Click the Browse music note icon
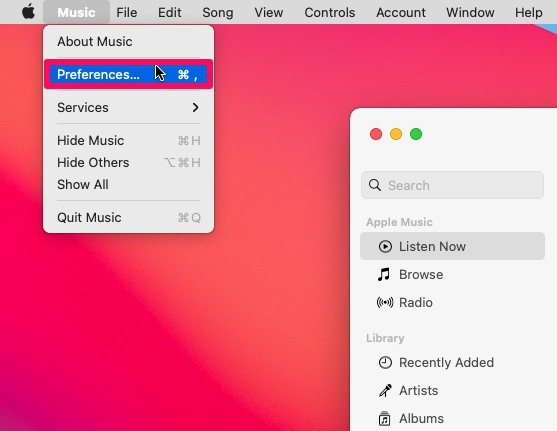This screenshot has height=431, width=557. [x=384, y=274]
